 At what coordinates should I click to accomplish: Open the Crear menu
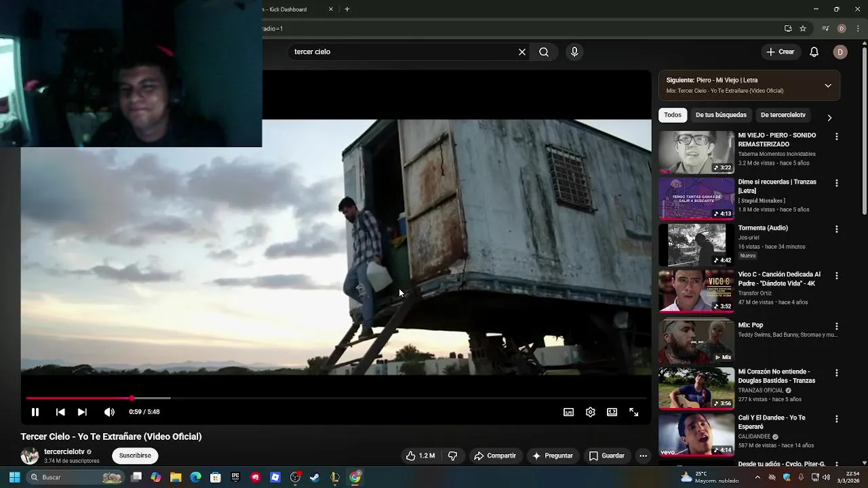[x=780, y=52]
